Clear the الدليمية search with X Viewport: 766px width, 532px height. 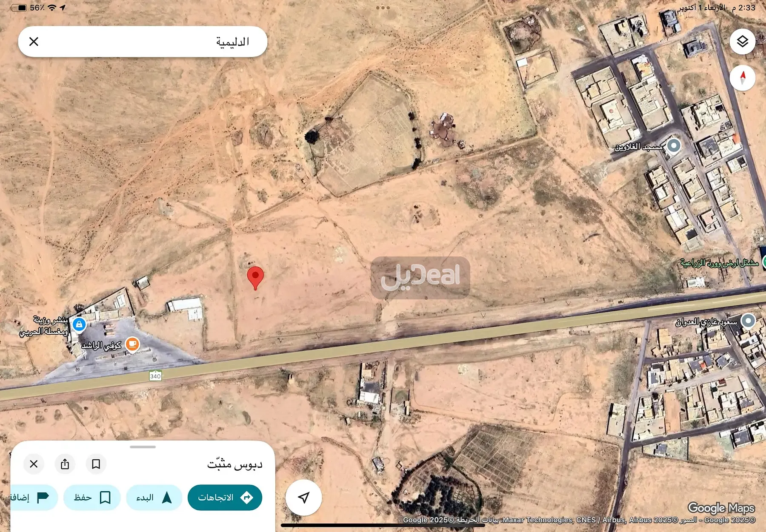pos(34,42)
